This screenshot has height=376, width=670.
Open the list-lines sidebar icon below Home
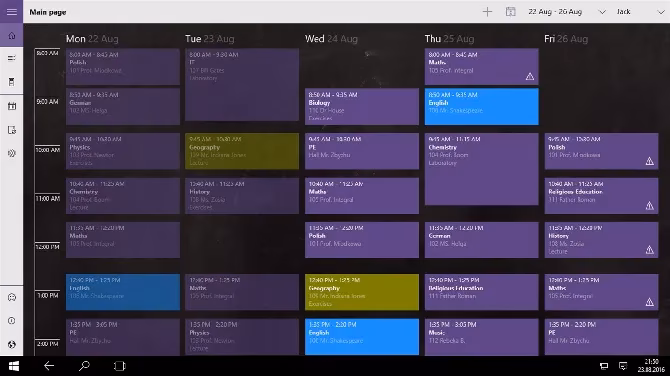pos(12,58)
